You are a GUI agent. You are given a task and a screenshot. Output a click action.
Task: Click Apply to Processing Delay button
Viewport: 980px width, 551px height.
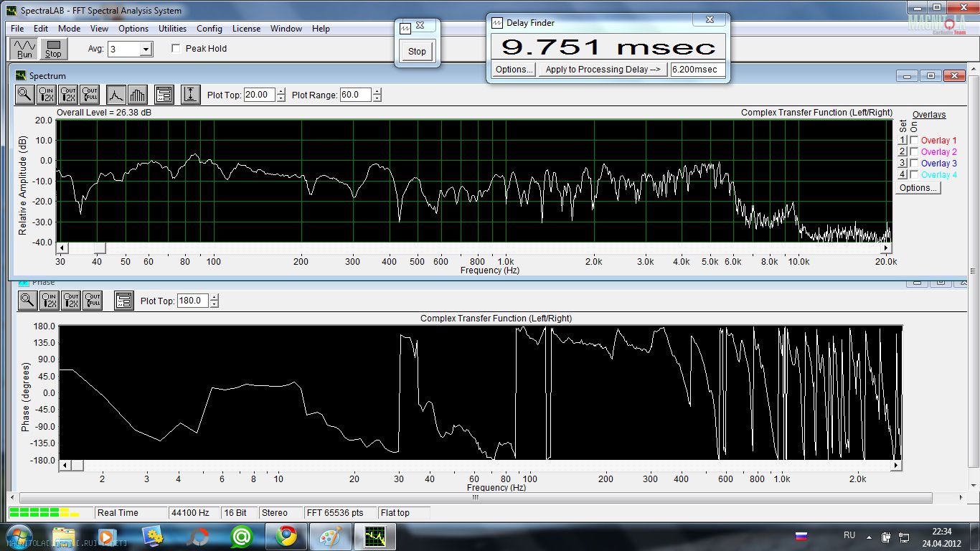point(603,70)
